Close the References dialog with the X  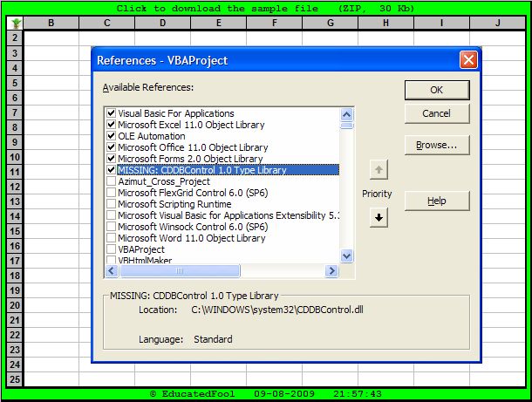(x=468, y=60)
